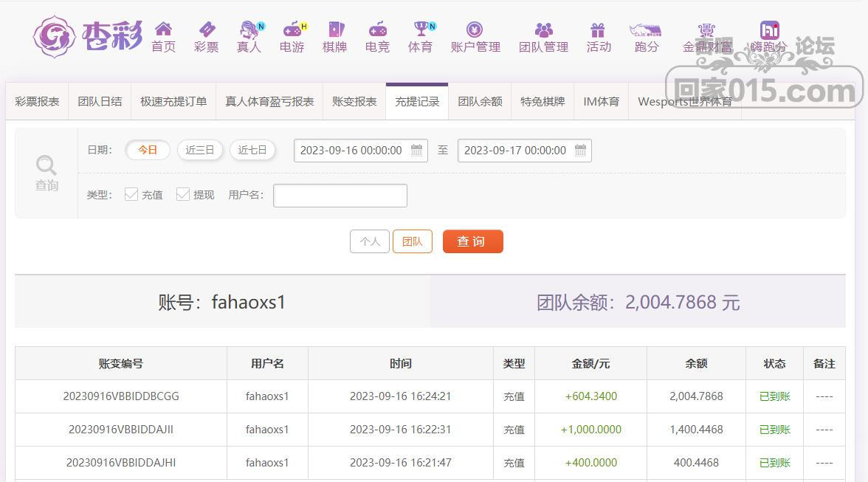Open the 体育 trophy icon
Image resolution: width=868 pixels, height=482 pixels.
(x=422, y=29)
